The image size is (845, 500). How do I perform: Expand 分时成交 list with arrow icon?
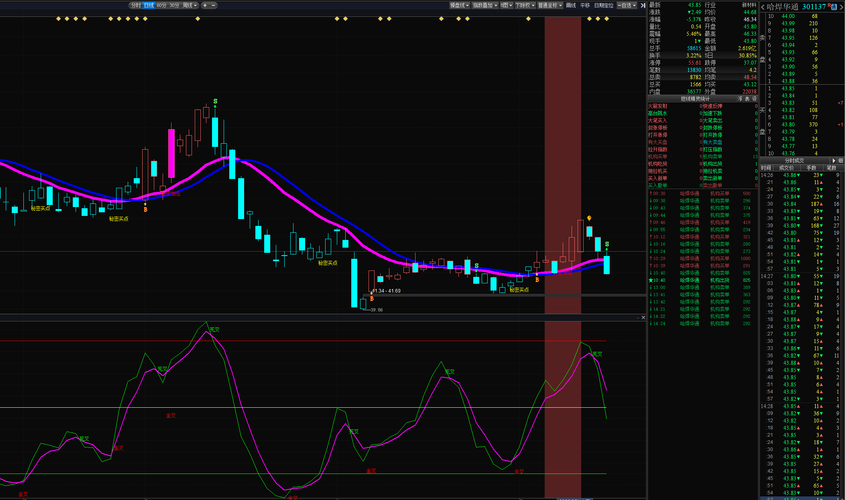point(834,161)
